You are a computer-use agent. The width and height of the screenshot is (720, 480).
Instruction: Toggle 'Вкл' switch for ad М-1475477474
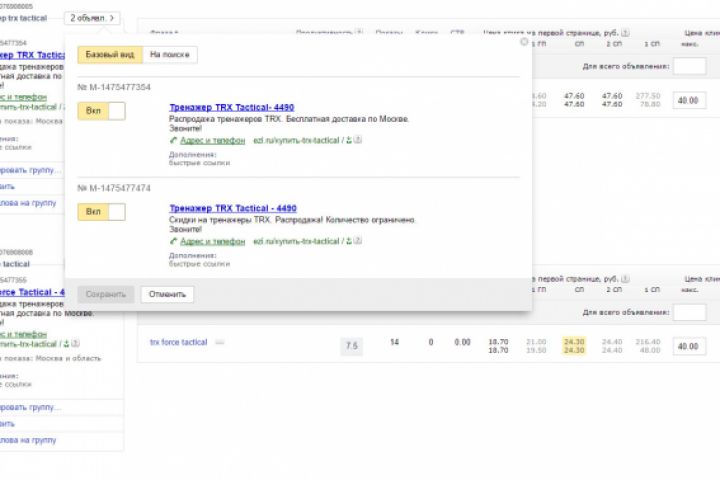pos(101,212)
